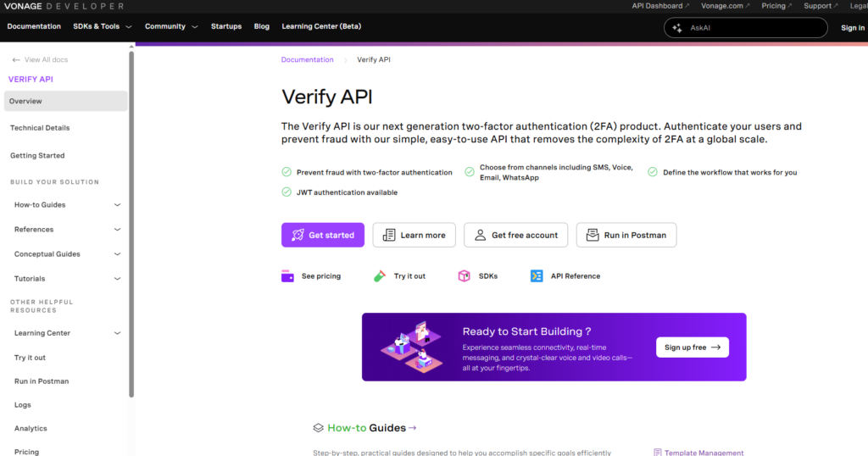This screenshot has height=456, width=868.
Task: Open the Template Management link
Action: coord(704,453)
